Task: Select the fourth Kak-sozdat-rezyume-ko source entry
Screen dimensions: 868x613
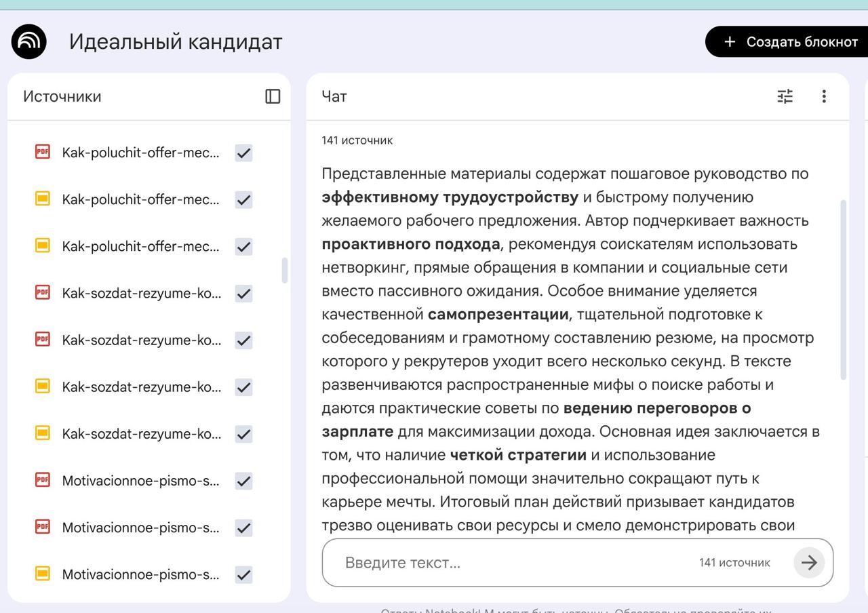Action: pos(139,433)
